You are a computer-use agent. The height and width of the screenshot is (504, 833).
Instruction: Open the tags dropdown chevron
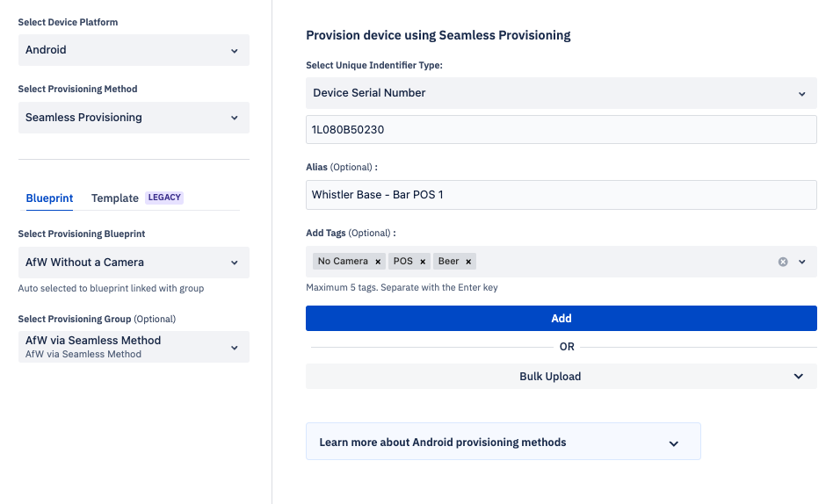[802, 262]
